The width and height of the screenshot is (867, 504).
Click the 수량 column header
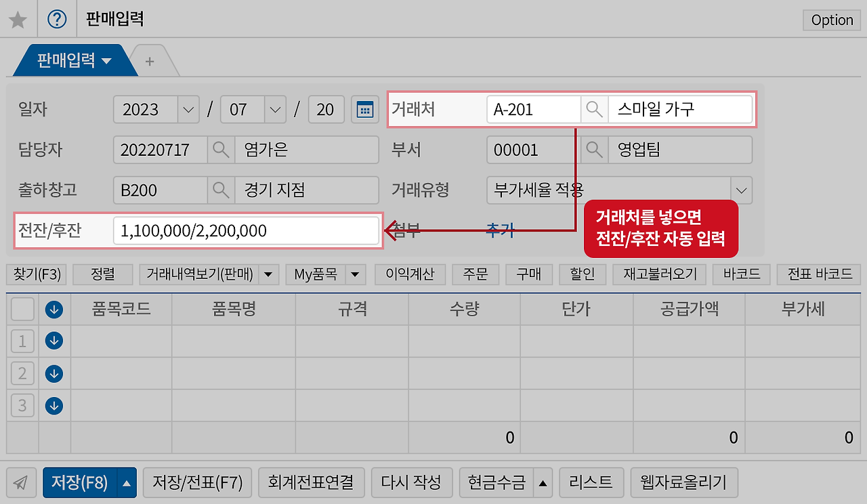coord(464,310)
